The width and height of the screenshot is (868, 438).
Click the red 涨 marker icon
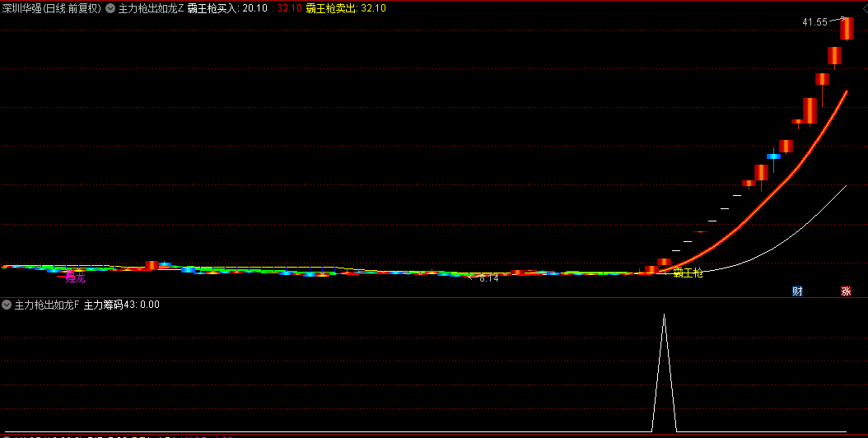[846, 291]
